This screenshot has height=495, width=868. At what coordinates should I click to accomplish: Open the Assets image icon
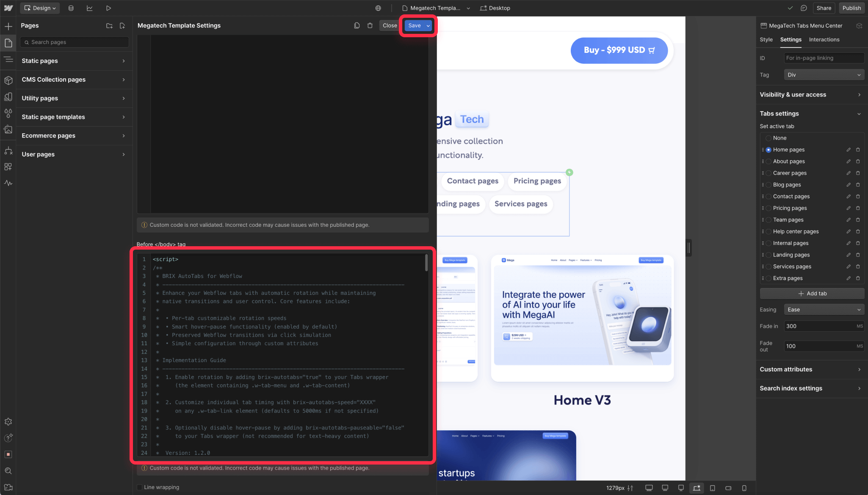(x=8, y=130)
